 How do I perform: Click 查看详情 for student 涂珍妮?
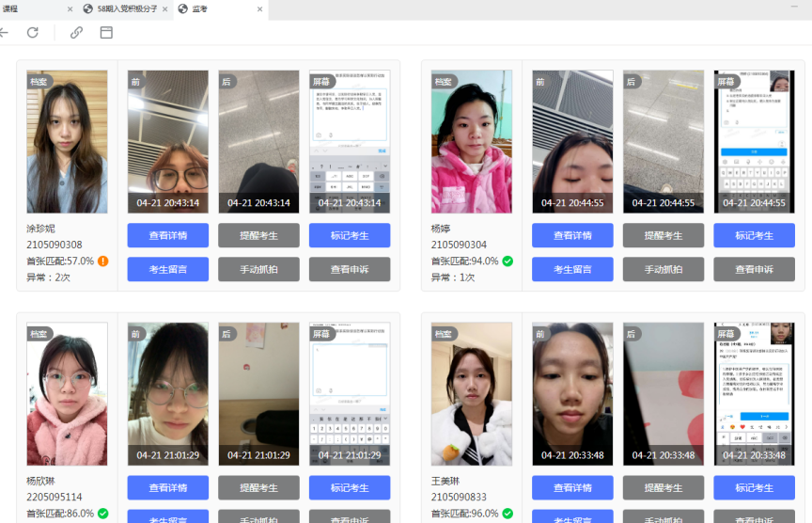(167, 235)
